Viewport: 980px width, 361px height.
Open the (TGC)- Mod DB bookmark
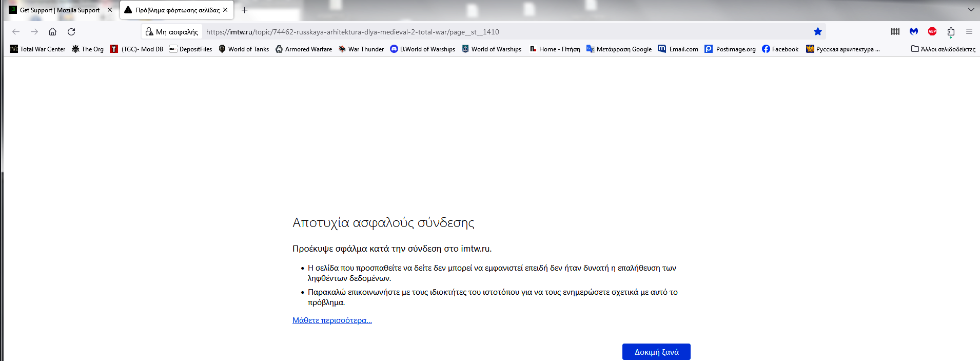136,49
